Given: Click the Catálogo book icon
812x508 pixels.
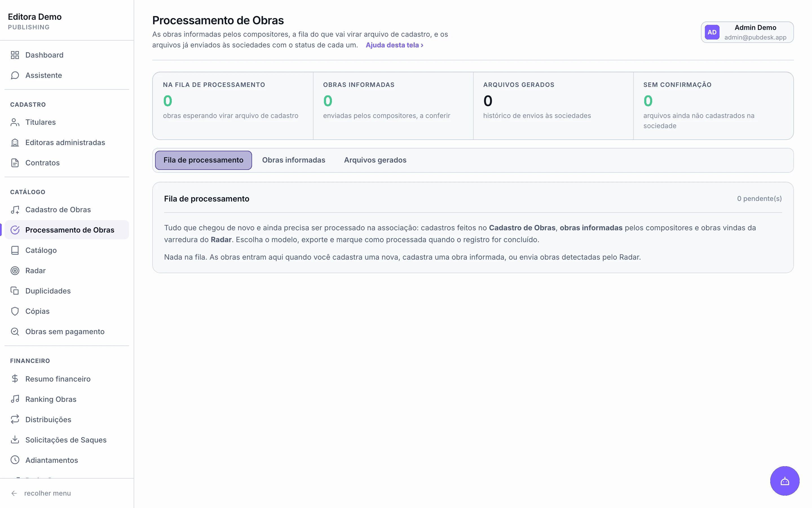Looking at the screenshot, I should [15, 250].
